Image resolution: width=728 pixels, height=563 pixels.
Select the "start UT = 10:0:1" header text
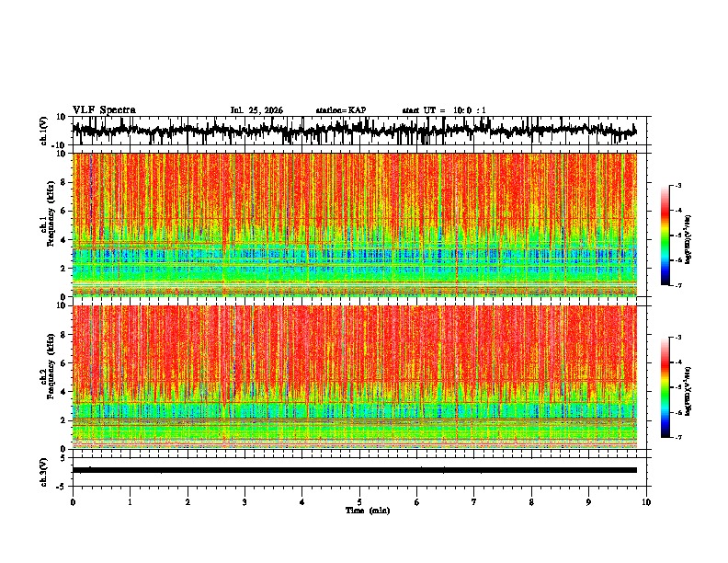444,110
